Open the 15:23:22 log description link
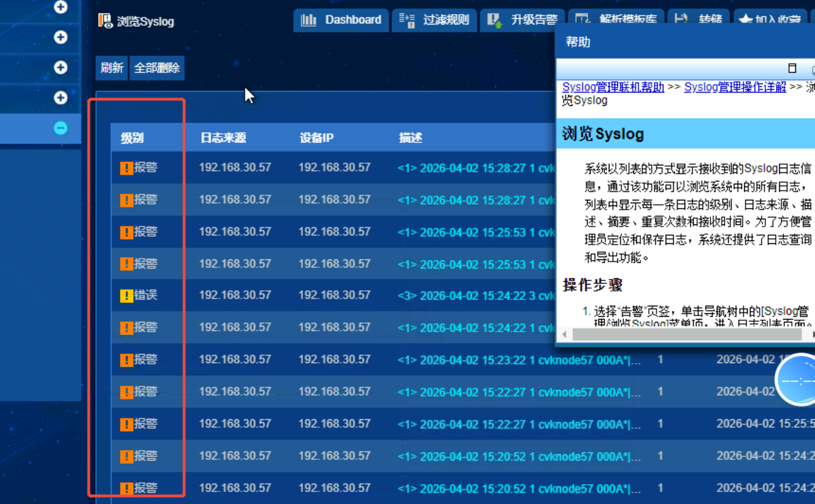The image size is (815, 504). (519, 360)
